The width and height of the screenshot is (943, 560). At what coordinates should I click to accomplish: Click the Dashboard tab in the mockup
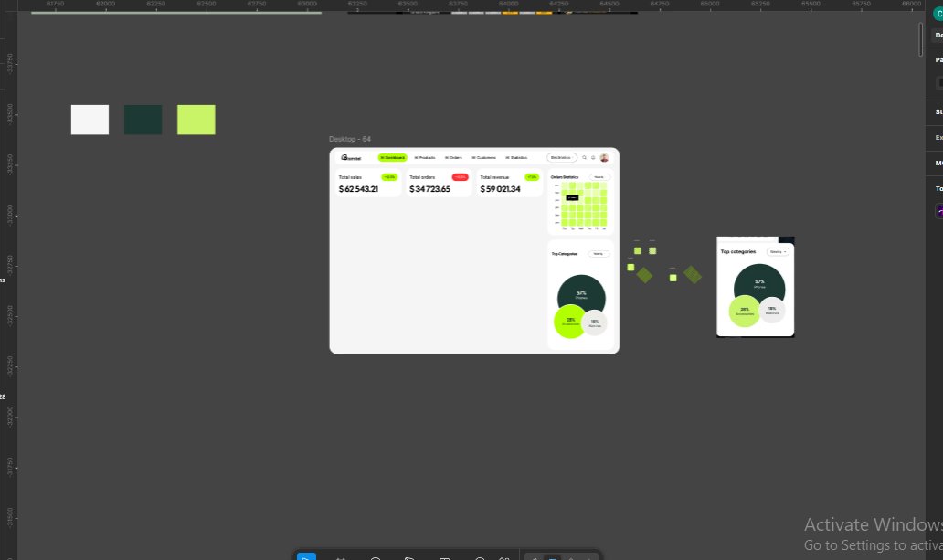[x=392, y=158]
